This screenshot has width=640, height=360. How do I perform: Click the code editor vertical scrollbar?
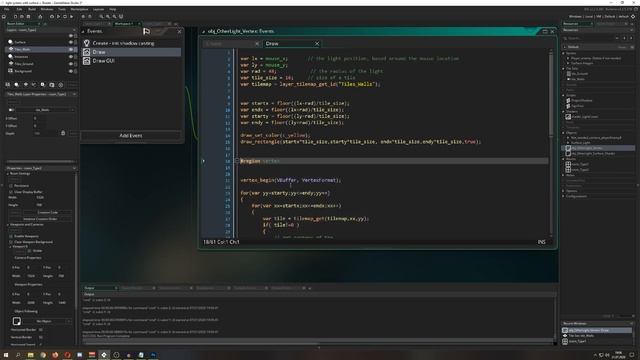(551, 94)
